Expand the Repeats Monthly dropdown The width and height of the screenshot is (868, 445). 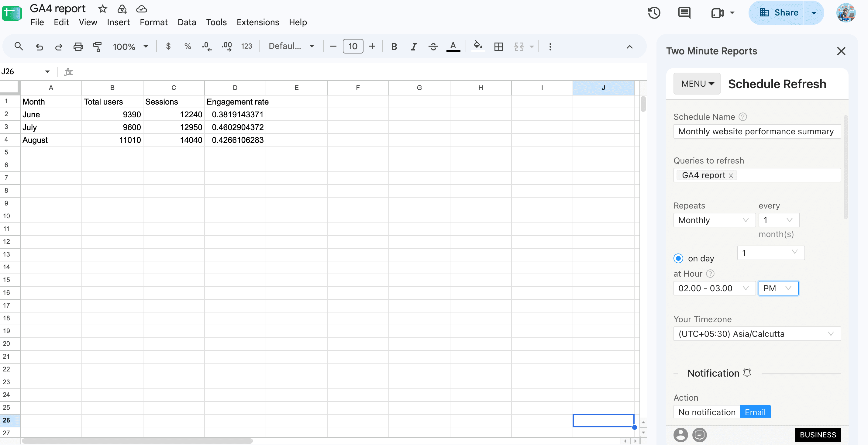click(714, 220)
